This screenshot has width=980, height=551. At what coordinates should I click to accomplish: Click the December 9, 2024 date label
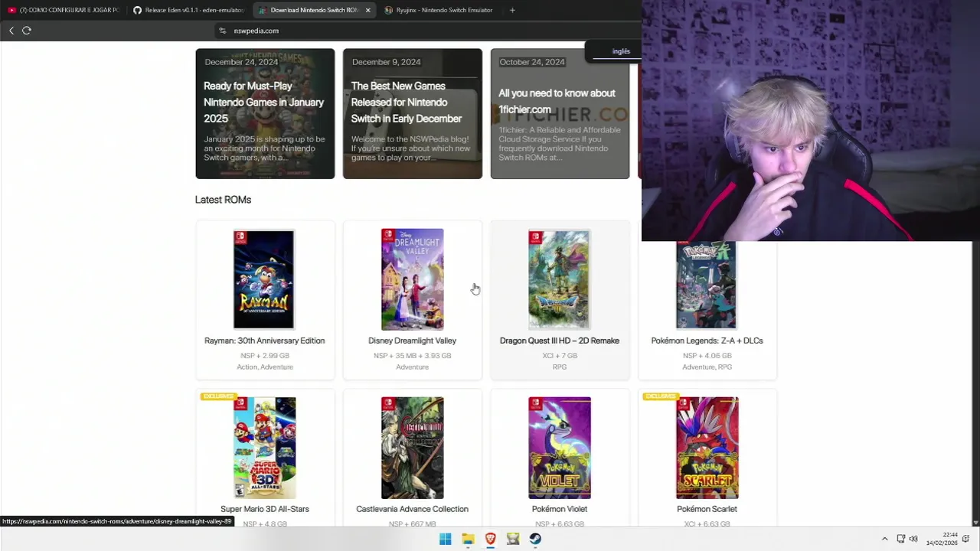pos(386,62)
